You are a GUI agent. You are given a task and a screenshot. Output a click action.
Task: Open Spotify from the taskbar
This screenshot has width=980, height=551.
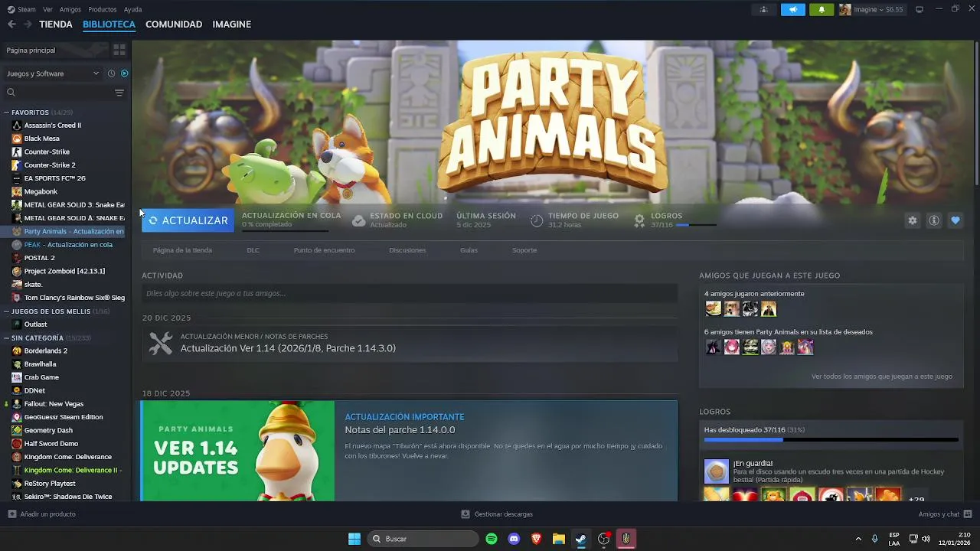(x=492, y=539)
